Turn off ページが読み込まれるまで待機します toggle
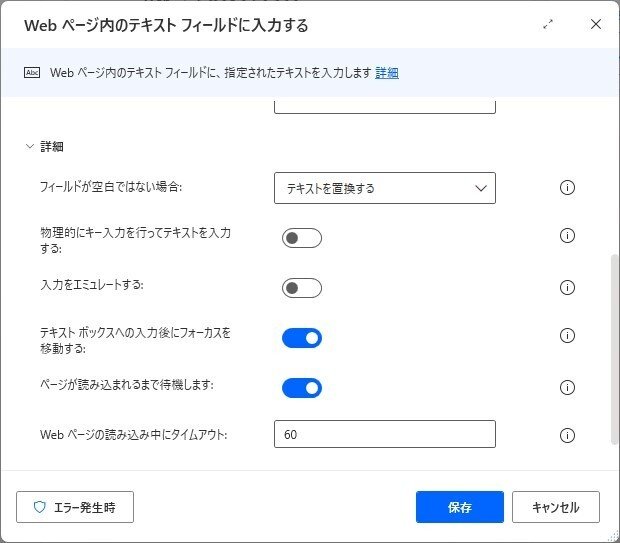 point(302,388)
